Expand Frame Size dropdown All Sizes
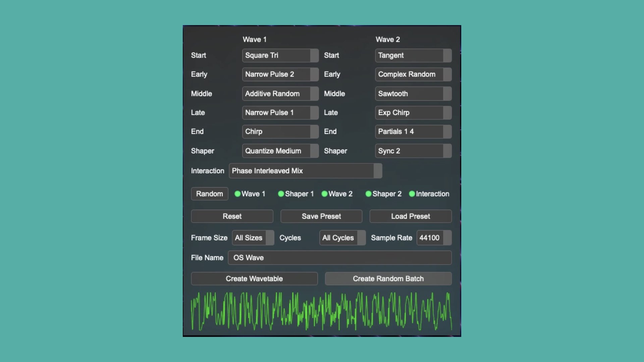 tap(253, 238)
